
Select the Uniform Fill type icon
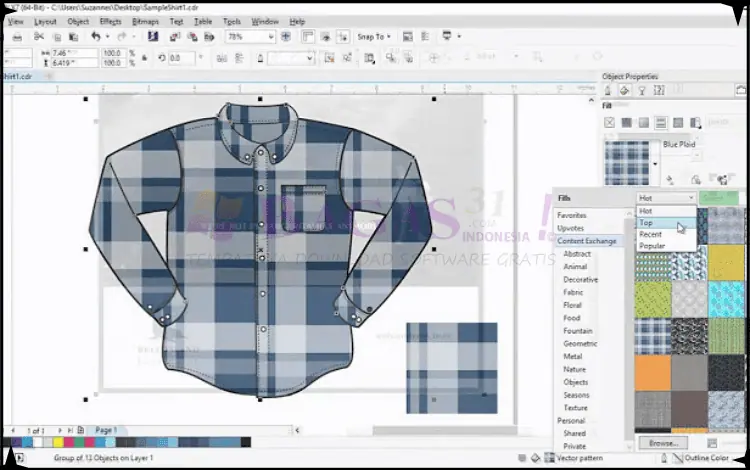pyautogui.click(x=626, y=123)
